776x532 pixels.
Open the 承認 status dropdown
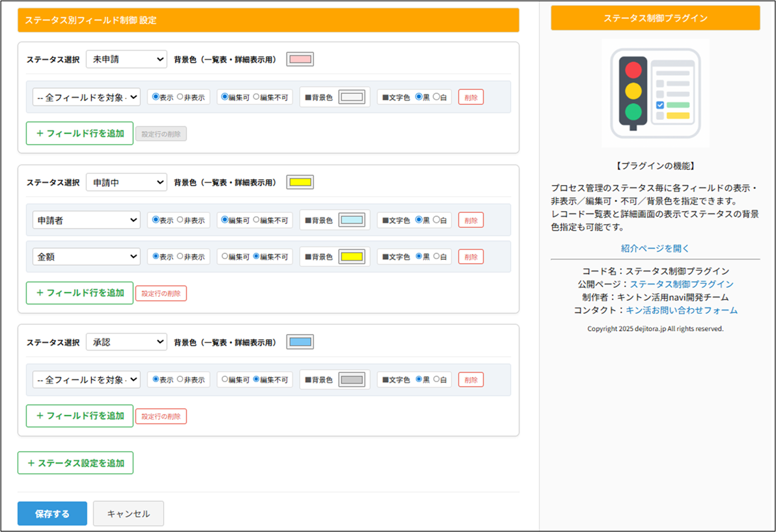pos(126,342)
